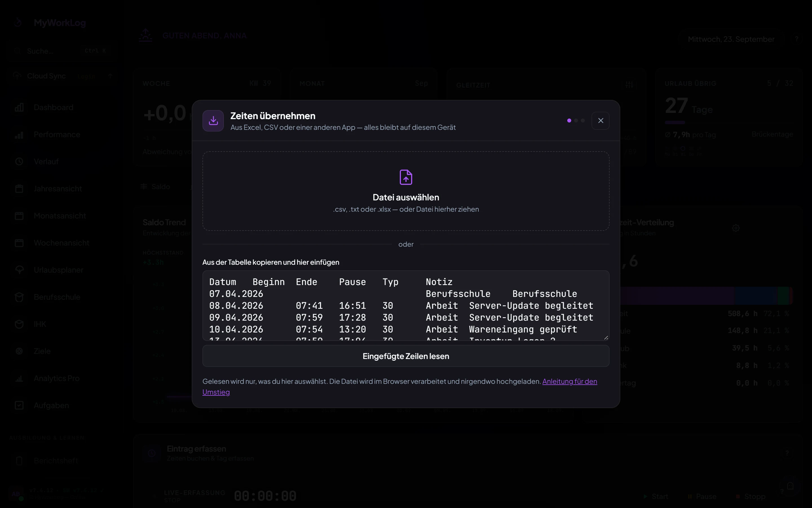This screenshot has width=812, height=508.
Task: Click the Start live tracking button
Action: (x=656, y=497)
